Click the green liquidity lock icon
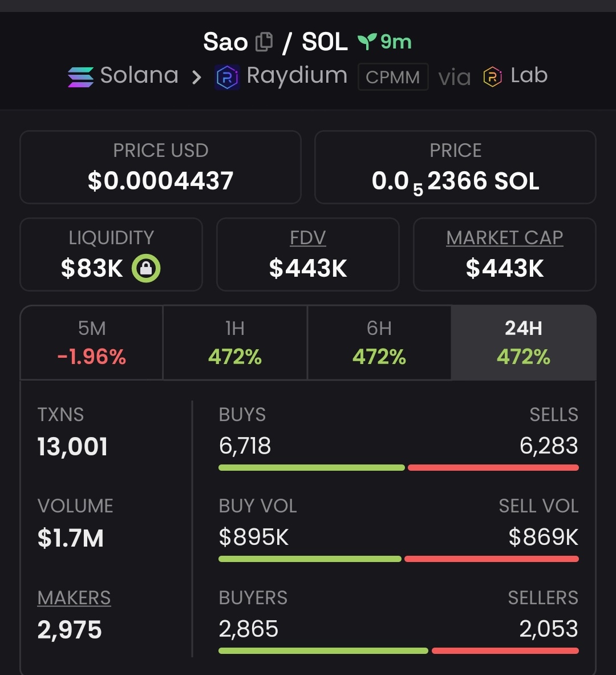Screen dimensions: 616x675 point(146,268)
